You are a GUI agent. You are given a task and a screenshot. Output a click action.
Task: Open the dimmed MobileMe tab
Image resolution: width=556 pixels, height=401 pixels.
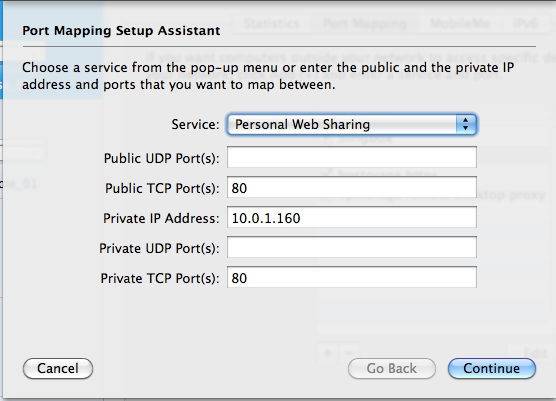point(460,24)
